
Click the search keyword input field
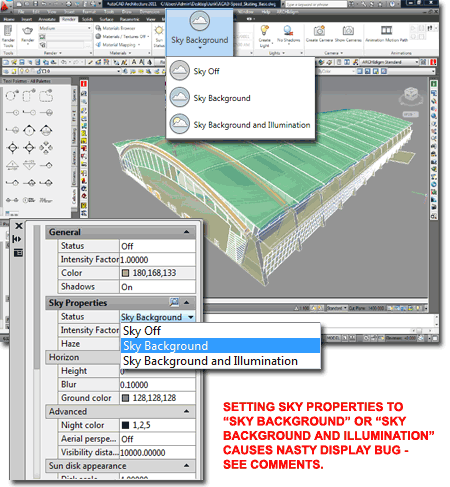(x=316, y=4)
